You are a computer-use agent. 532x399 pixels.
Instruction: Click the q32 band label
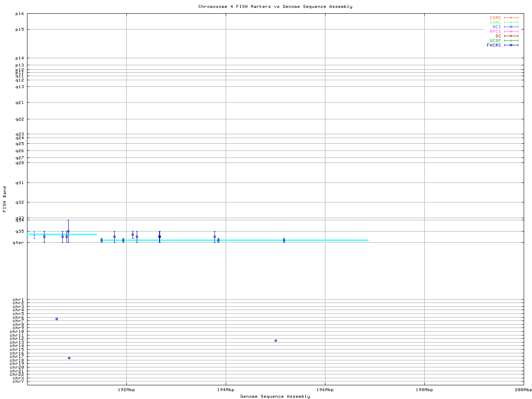(x=20, y=202)
